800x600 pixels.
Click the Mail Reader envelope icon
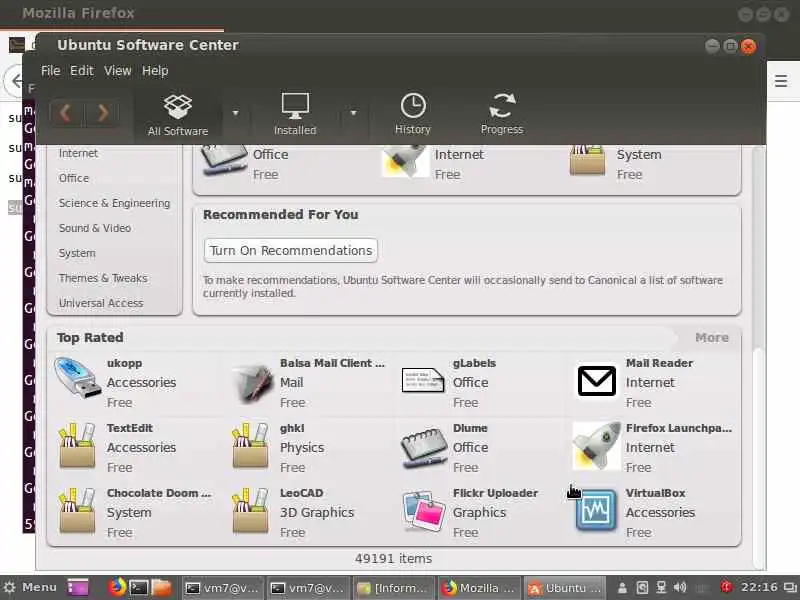(x=596, y=381)
